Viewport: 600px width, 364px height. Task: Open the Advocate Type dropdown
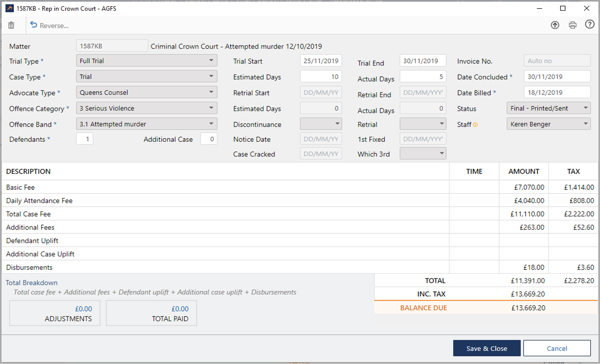click(211, 92)
